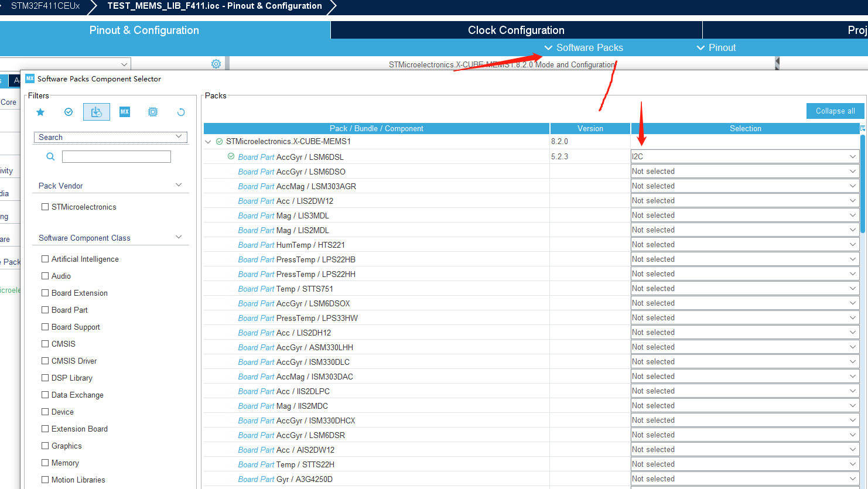Switch to the Clock Configuration tab
This screenshot has height=489, width=868.
point(516,30)
